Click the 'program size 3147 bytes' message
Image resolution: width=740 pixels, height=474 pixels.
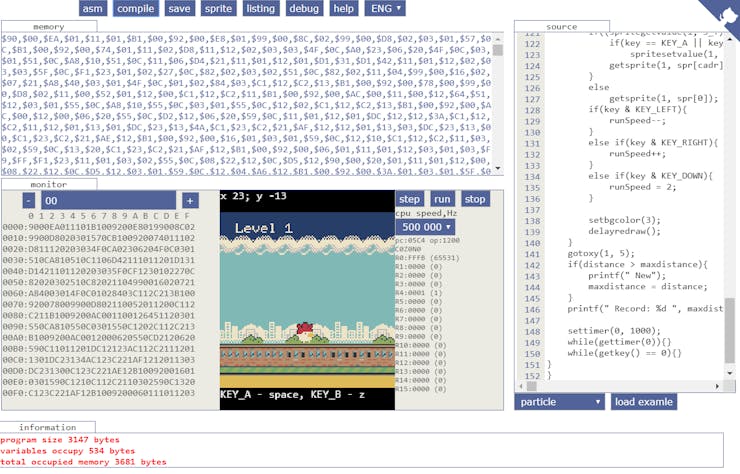click(x=60, y=440)
